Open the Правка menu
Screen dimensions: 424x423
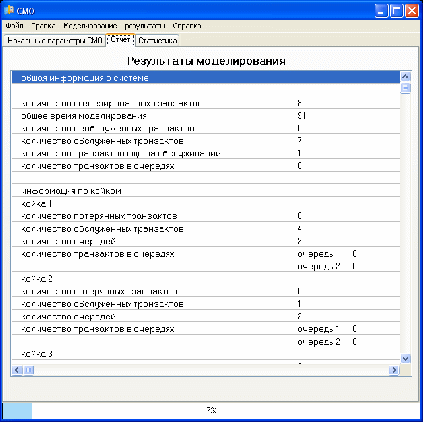(x=43, y=26)
